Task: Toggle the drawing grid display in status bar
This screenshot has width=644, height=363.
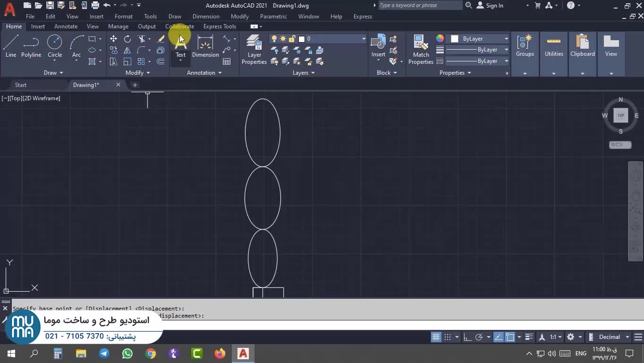Action: [x=436, y=337]
